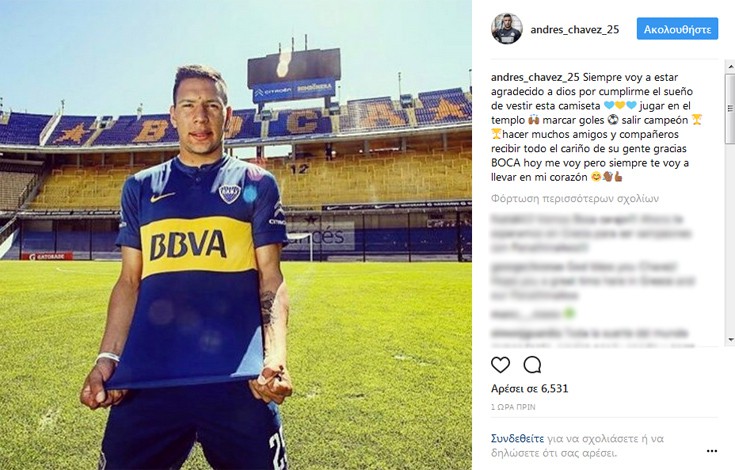The width and height of the screenshot is (735, 470).
Task: Click the Συνδεθείτε login link
Action: (518, 439)
